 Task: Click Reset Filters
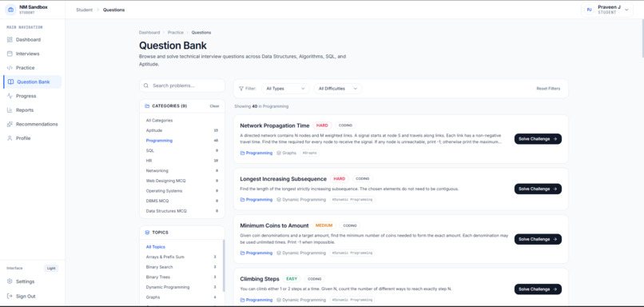(548, 89)
